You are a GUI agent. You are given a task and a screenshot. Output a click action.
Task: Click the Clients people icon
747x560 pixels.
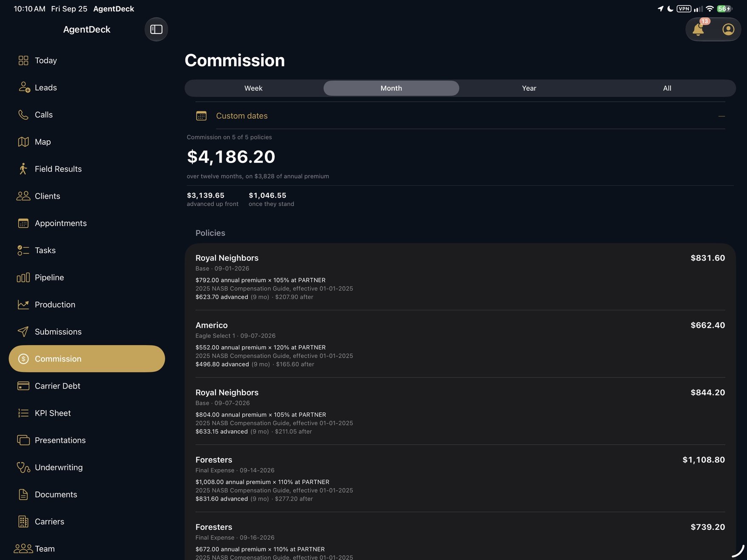point(23,196)
